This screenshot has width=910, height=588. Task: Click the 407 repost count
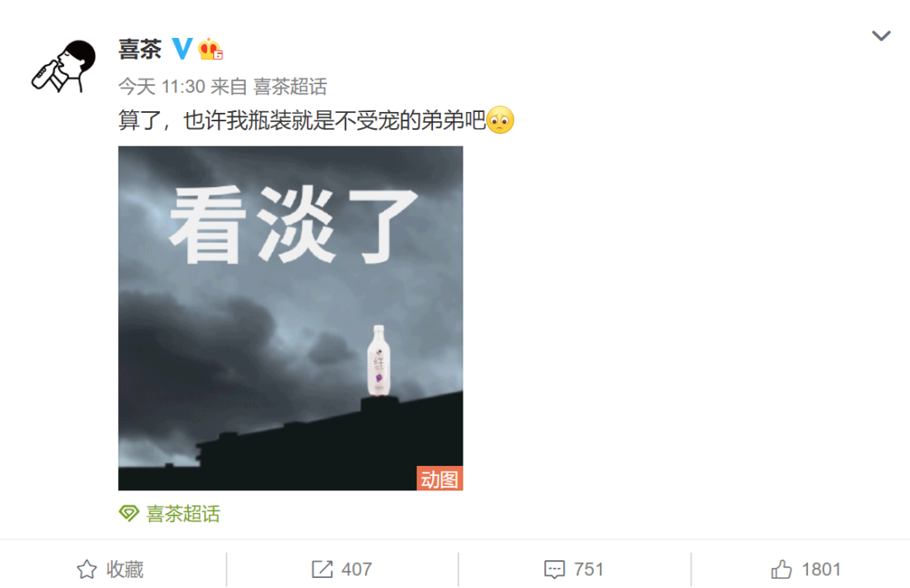(357, 569)
